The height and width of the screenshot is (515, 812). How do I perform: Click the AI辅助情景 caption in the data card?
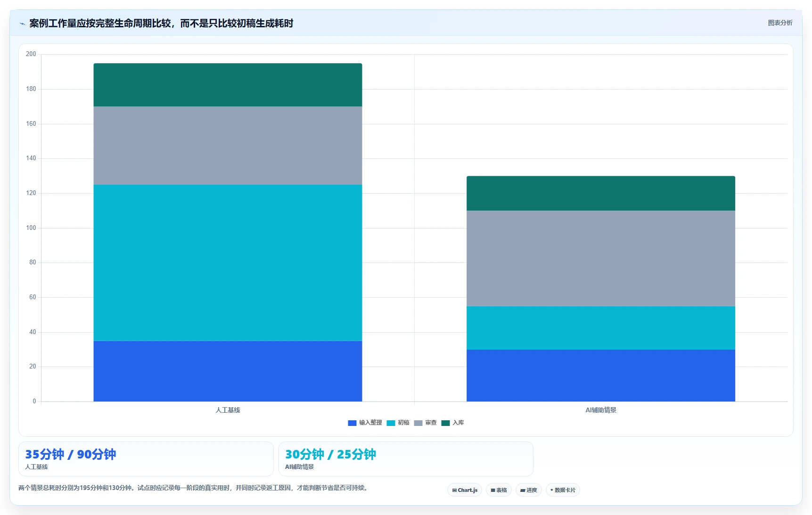(x=299, y=467)
